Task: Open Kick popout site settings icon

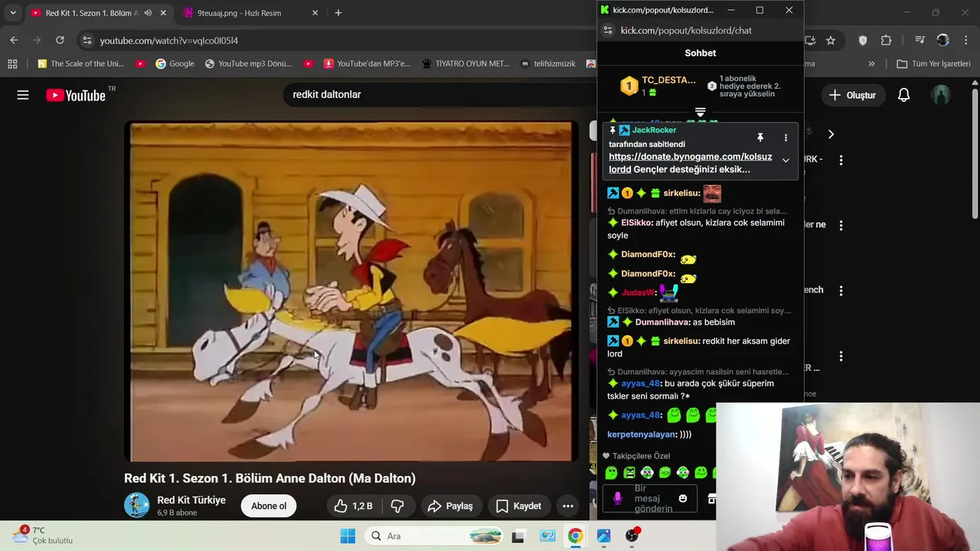Action: click(608, 30)
